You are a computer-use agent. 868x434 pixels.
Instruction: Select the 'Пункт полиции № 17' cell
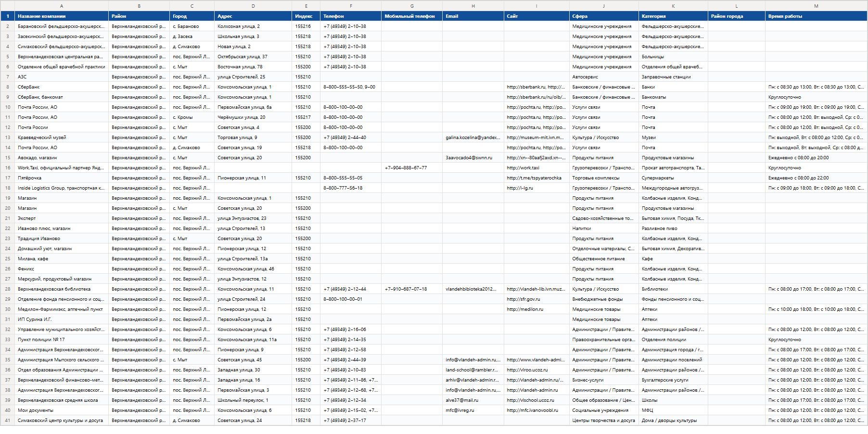(62, 339)
